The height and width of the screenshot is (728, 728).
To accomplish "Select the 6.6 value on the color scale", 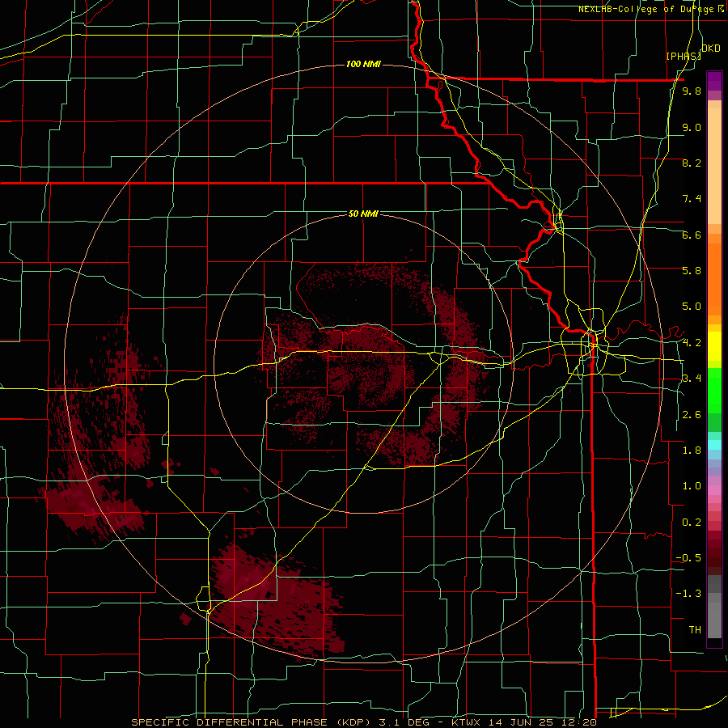I will [x=692, y=235].
